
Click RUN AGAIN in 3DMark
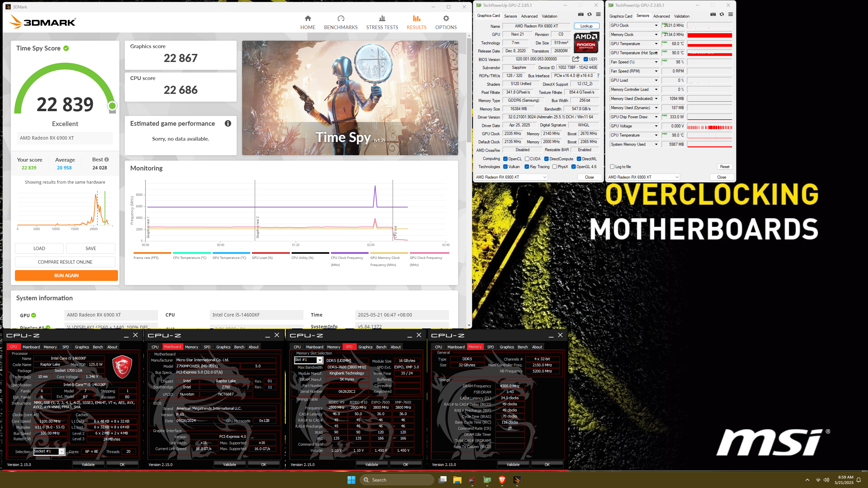point(66,276)
